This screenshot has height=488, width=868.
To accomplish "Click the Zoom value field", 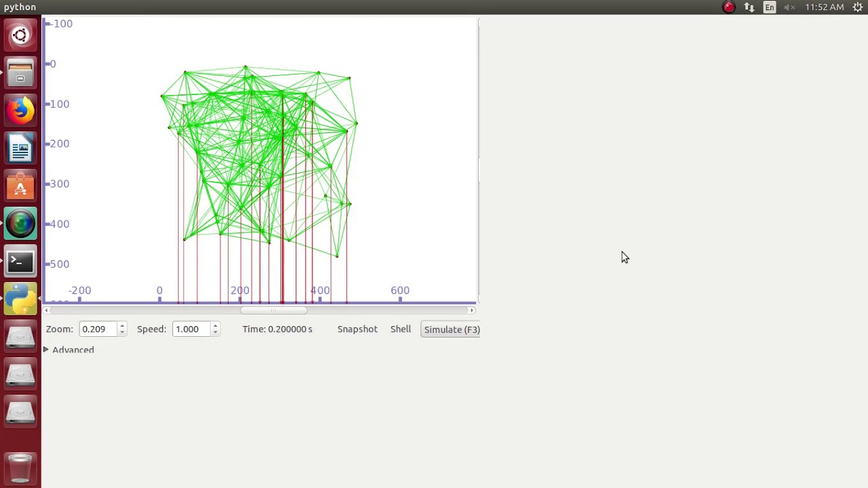I will point(98,329).
